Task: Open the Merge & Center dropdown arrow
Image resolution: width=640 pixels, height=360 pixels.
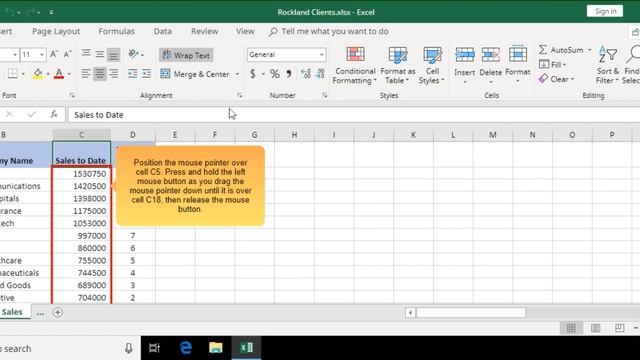Action: point(237,74)
